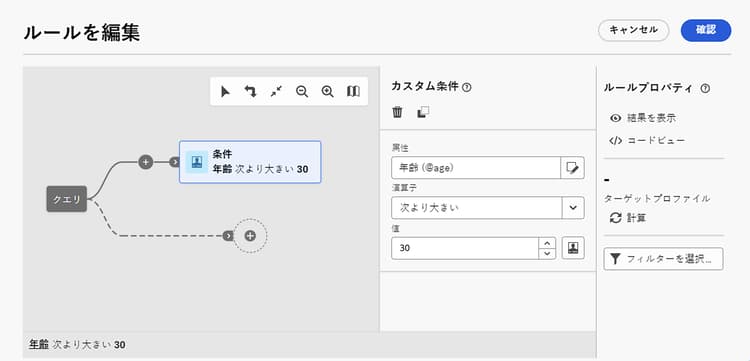Recalculate target profiles with 計算
Image resolution: width=750 pixels, height=361 pixels.
629,218
